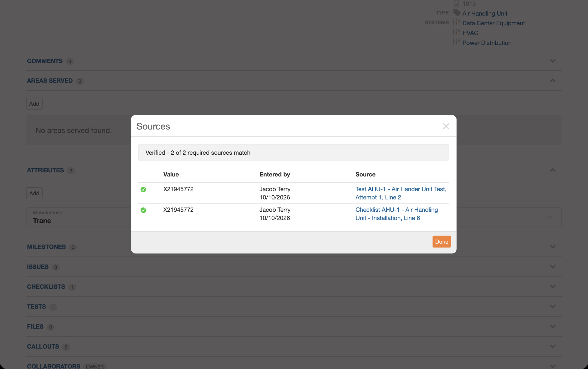Click green check icon in Test AHU-1 row
This screenshot has height=369, width=588.
[x=143, y=189]
